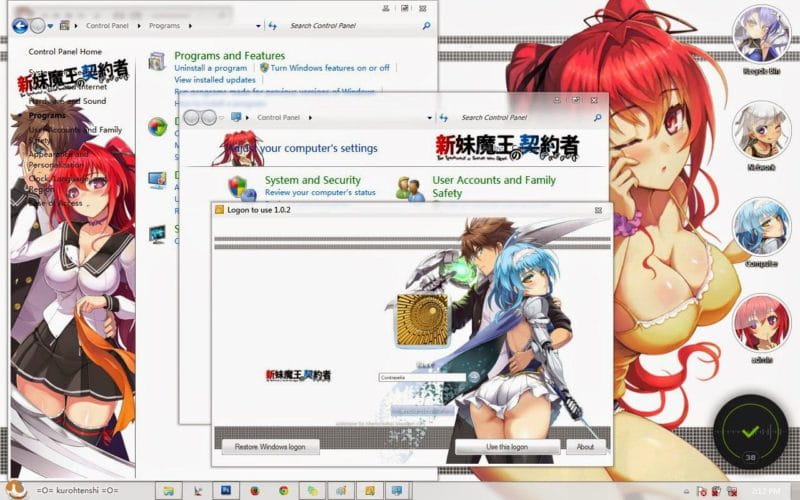
Task: Click the golden user picture tile
Action: coord(421,319)
